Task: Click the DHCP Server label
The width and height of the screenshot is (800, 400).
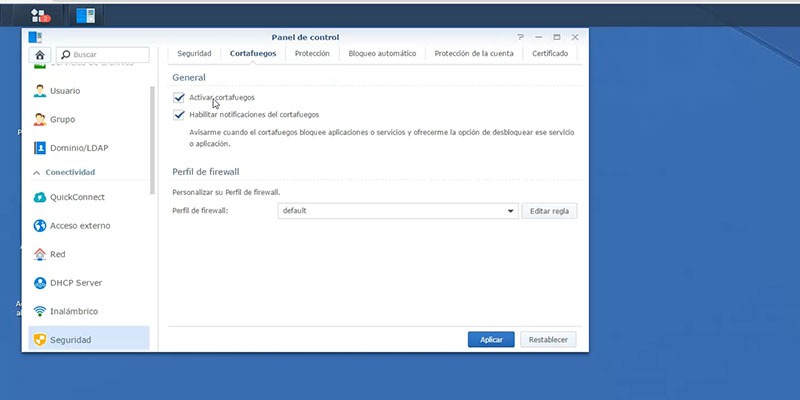Action: pyautogui.click(x=76, y=283)
